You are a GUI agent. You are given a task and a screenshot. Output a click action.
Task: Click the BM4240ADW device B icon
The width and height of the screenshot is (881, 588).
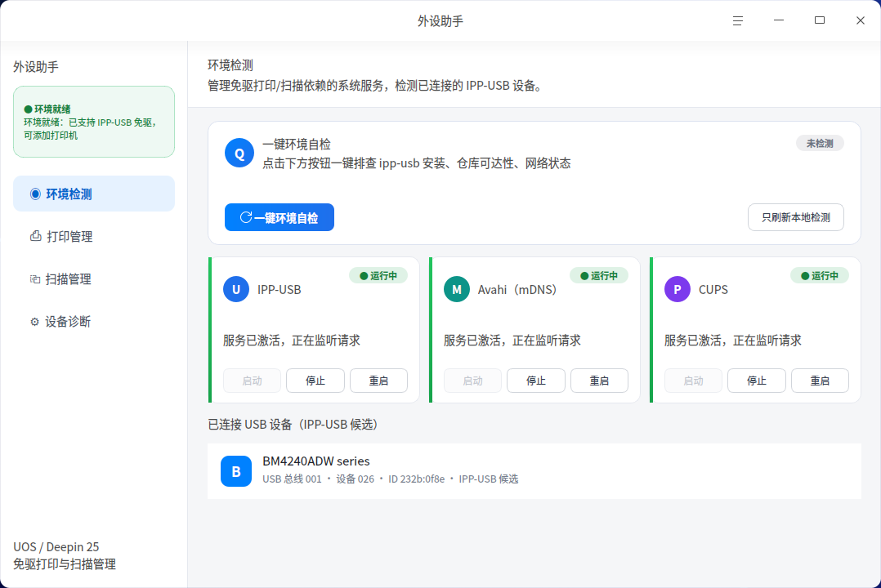coord(236,470)
